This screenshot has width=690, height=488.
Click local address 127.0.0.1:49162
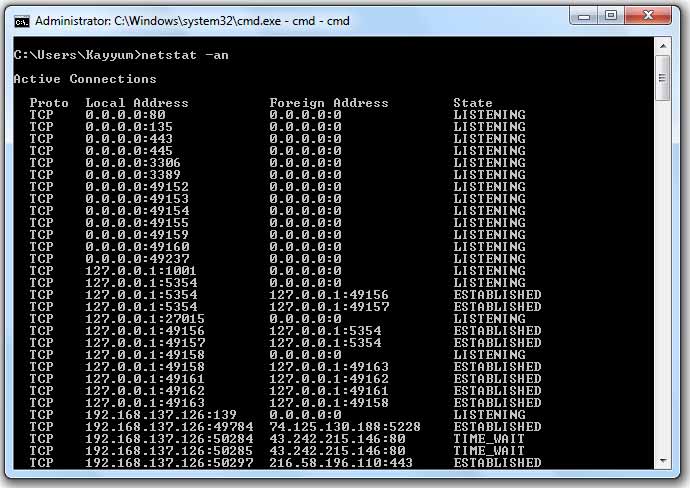145,391
